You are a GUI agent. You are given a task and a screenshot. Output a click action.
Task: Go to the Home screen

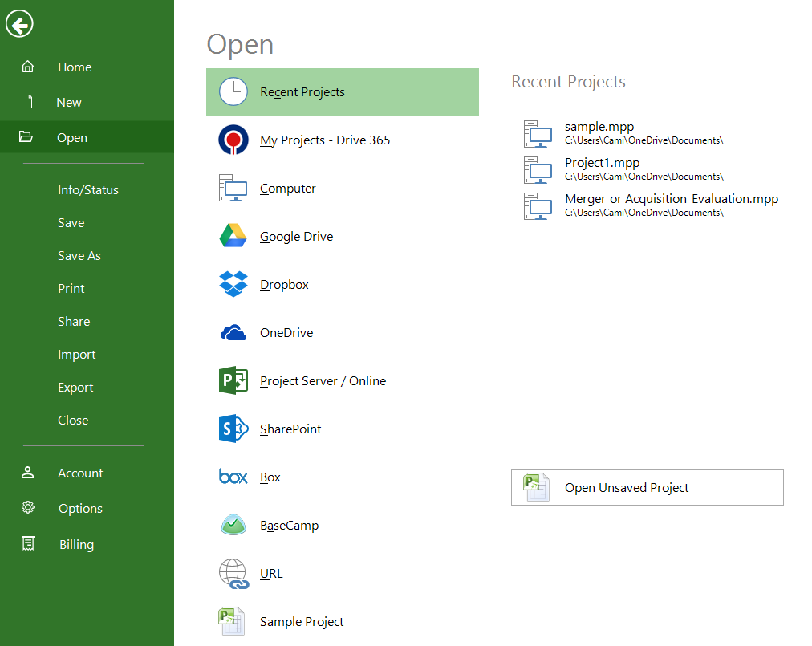pyautogui.click(x=75, y=67)
